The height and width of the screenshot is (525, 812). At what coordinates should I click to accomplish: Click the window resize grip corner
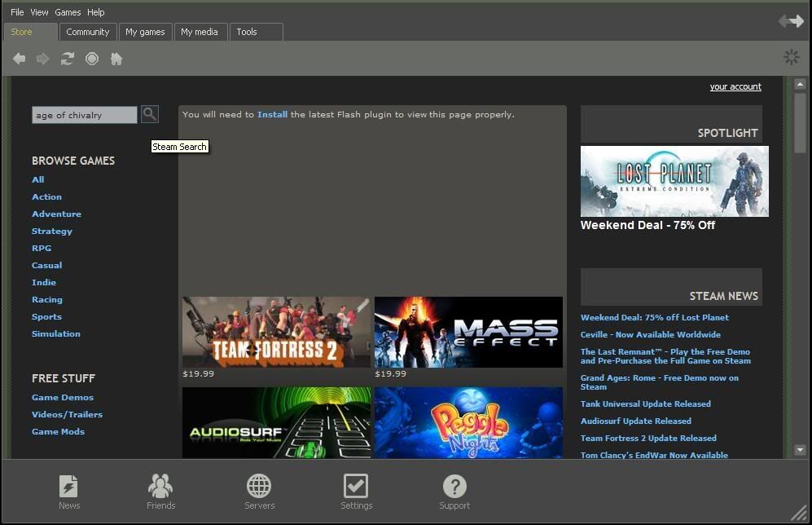[798, 513]
